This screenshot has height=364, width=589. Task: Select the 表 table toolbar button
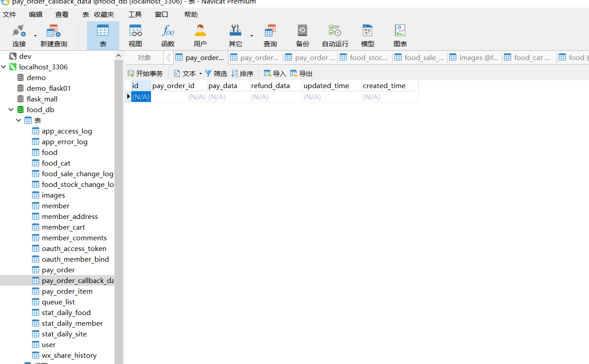click(x=103, y=36)
